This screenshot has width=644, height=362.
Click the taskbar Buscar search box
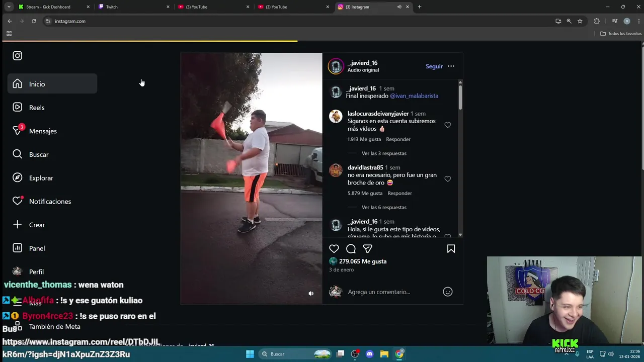296,354
